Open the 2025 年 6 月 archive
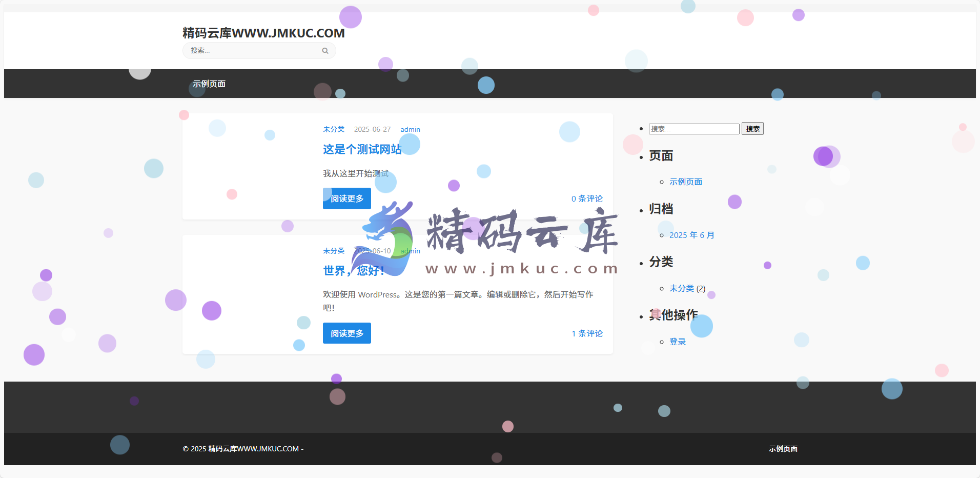980x478 pixels. tap(692, 235)
